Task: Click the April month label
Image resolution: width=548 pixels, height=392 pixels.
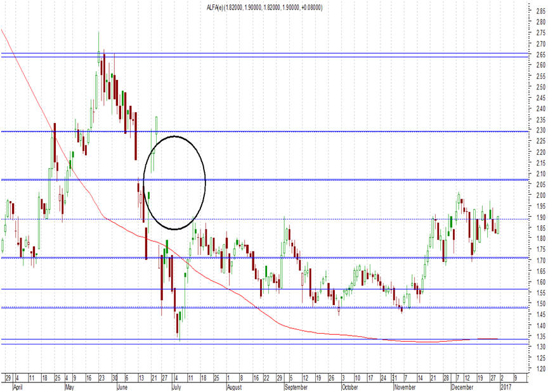Action: pyautogui.click(x=18, y=387)
